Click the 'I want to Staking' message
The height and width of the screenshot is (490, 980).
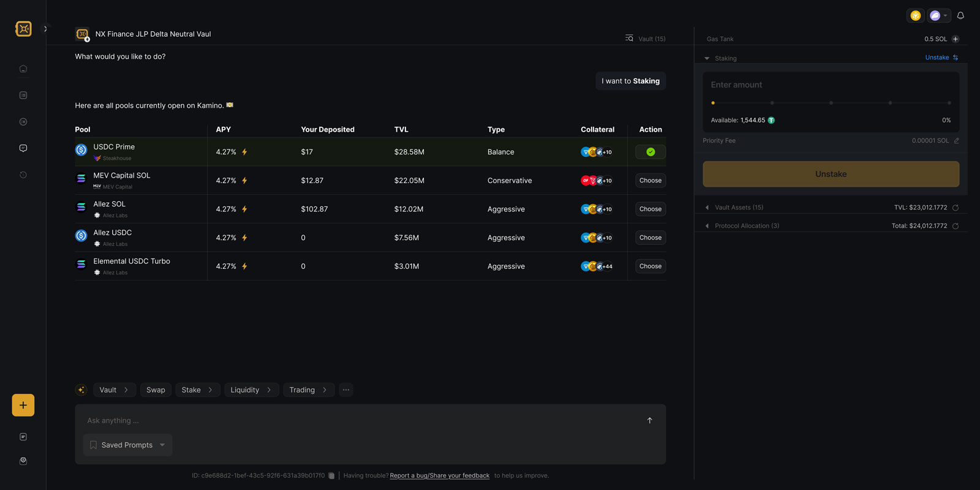point(630,81)
